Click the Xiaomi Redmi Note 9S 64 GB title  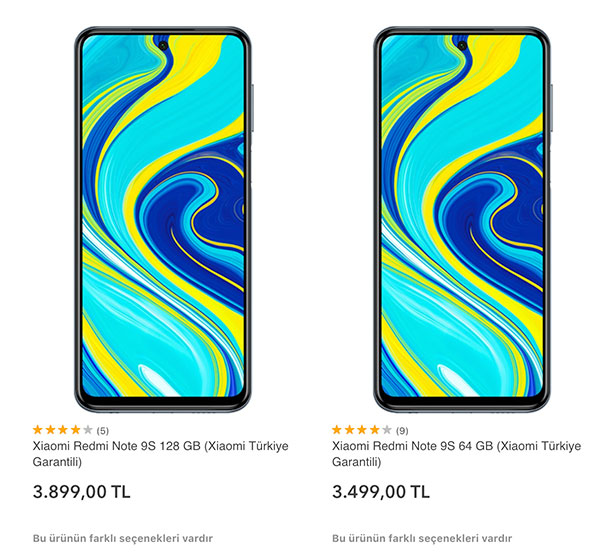click(457, 454)
